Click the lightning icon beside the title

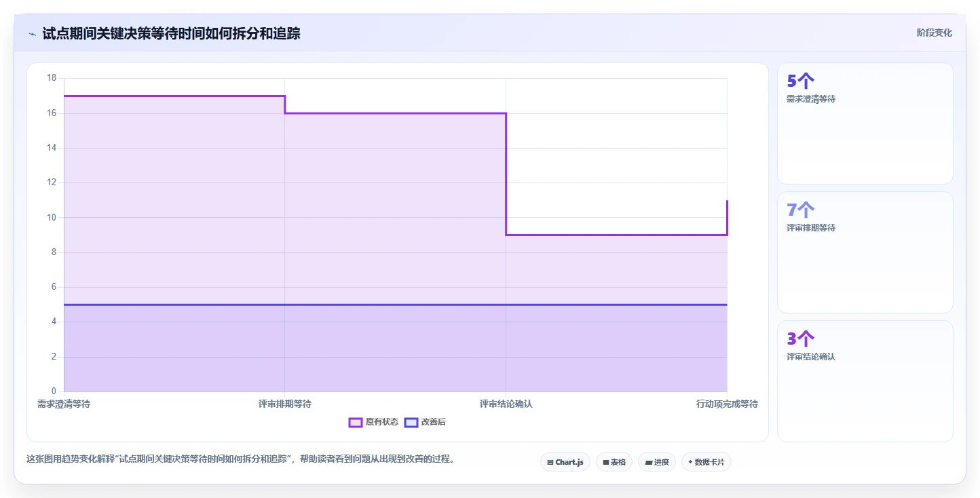33,34
